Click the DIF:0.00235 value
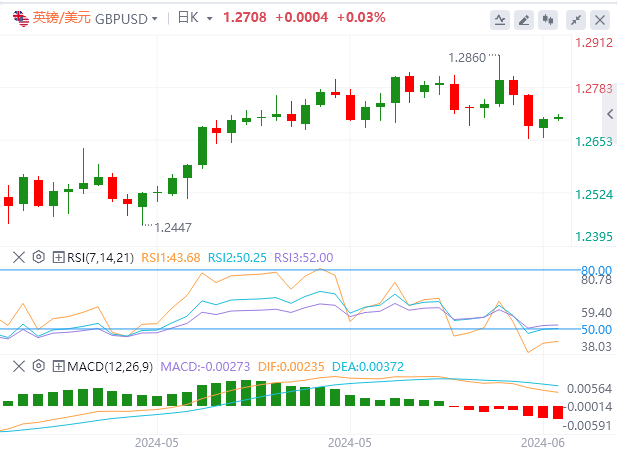This screenshot has width=617, height=454. 291,367
